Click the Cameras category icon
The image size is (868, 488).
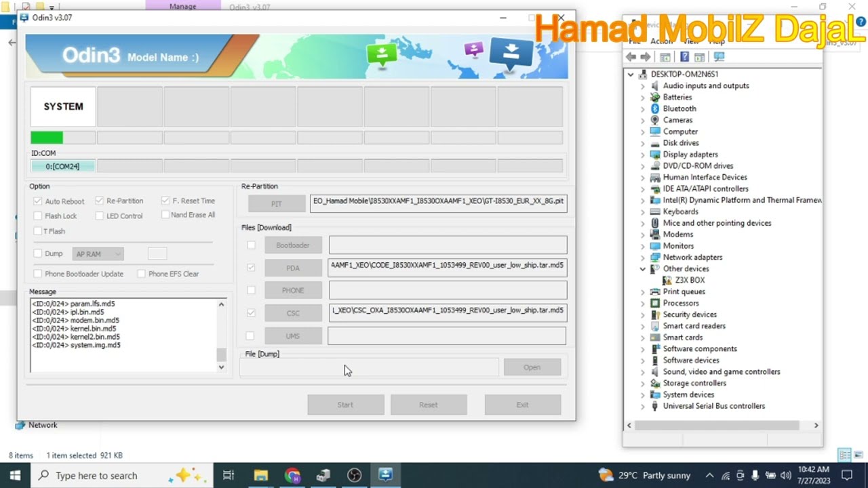click(655, 120)
